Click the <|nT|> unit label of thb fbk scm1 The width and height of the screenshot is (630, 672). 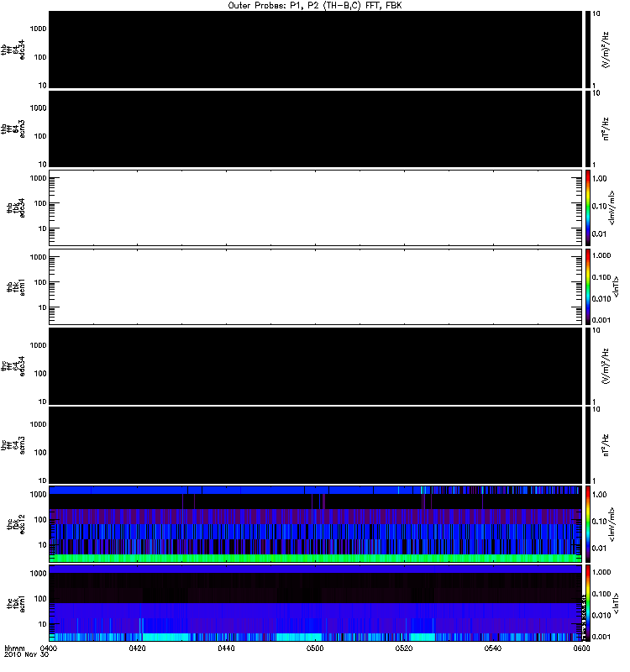(616, 286)
